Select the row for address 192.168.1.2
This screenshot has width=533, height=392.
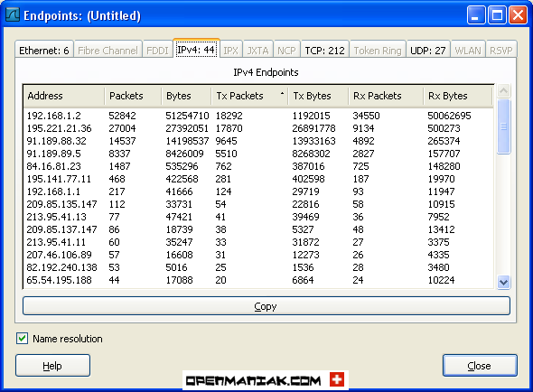[x=258, y=116]
